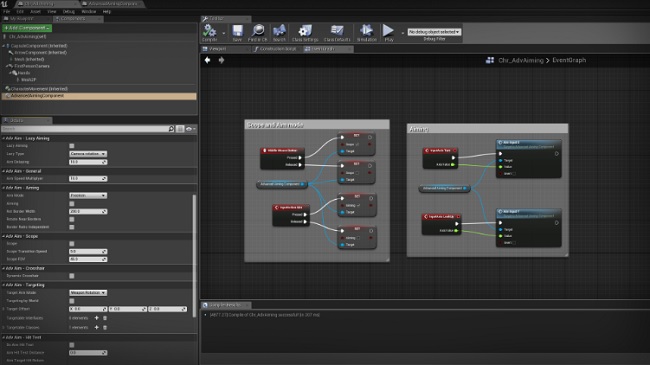Open the Class Settings toolbar icon

click(x=305, y=32)
